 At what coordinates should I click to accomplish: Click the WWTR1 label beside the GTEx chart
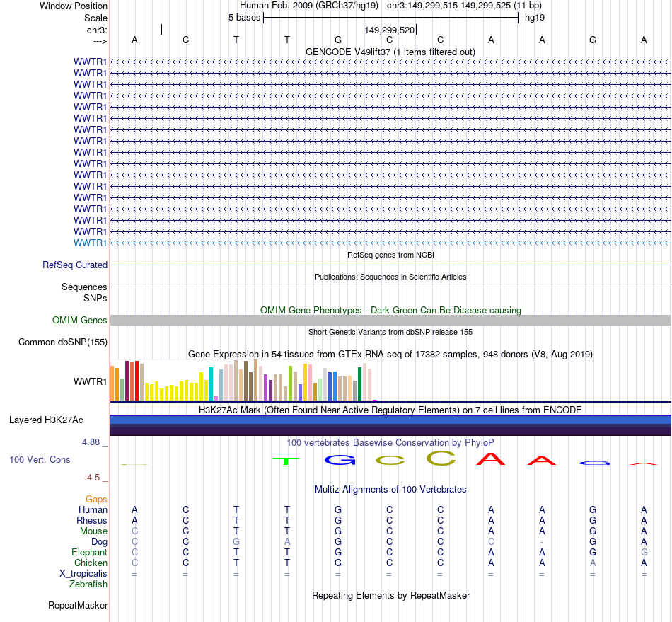coord(90,381)
